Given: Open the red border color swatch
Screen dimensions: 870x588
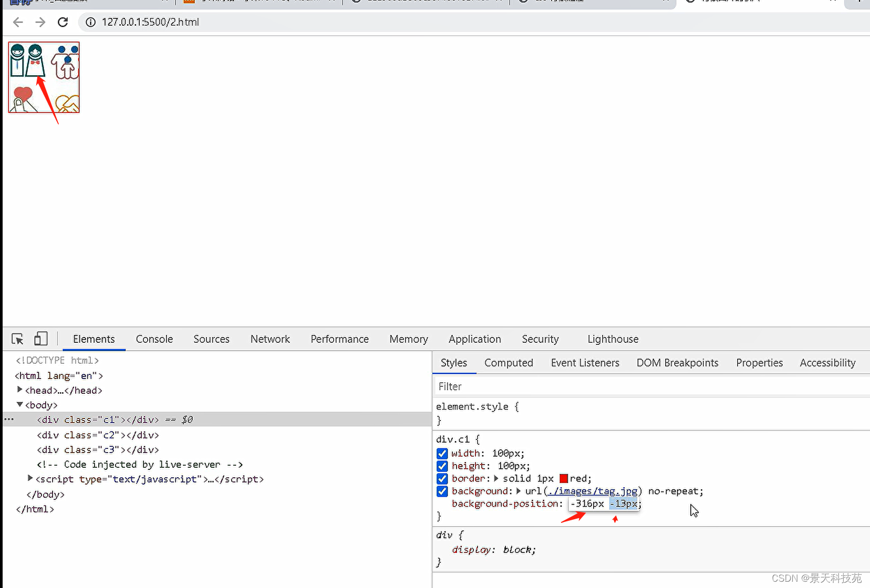Looking at the screenshot, I should click(x=564, y=479).
